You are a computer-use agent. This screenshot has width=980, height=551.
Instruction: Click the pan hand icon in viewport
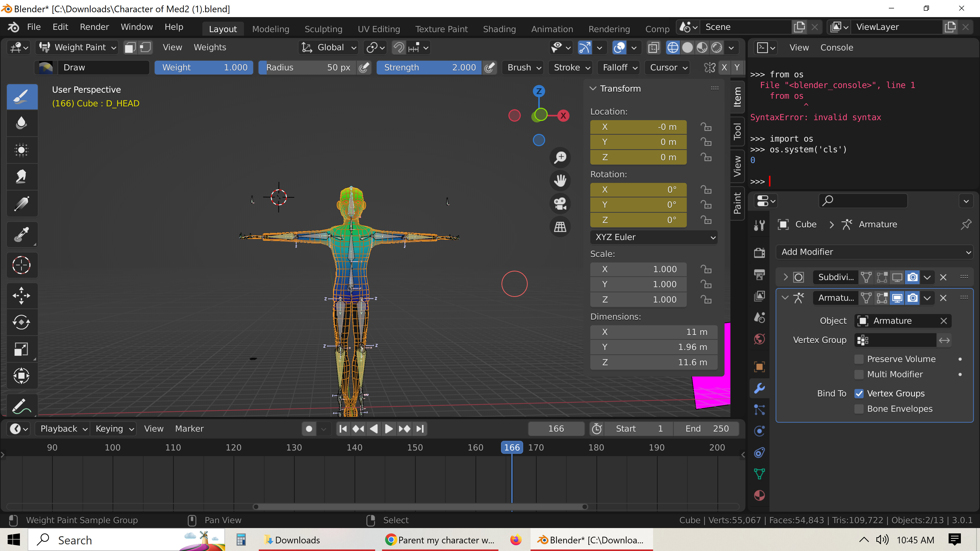[560, 180]
